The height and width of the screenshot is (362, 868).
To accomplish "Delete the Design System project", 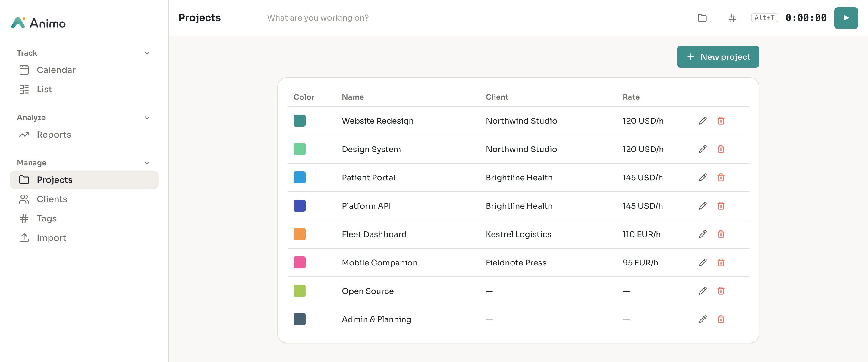I will (x=721, y=149).
